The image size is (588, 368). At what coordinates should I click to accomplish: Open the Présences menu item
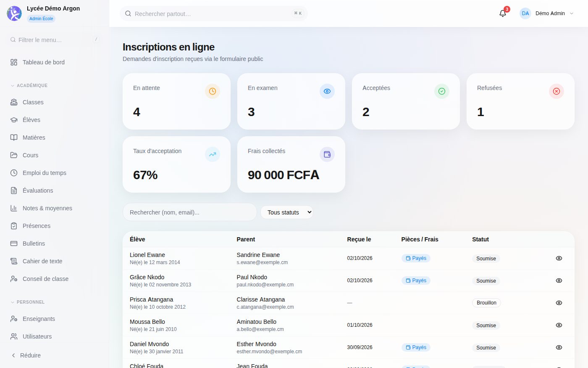tap(55, 226)
